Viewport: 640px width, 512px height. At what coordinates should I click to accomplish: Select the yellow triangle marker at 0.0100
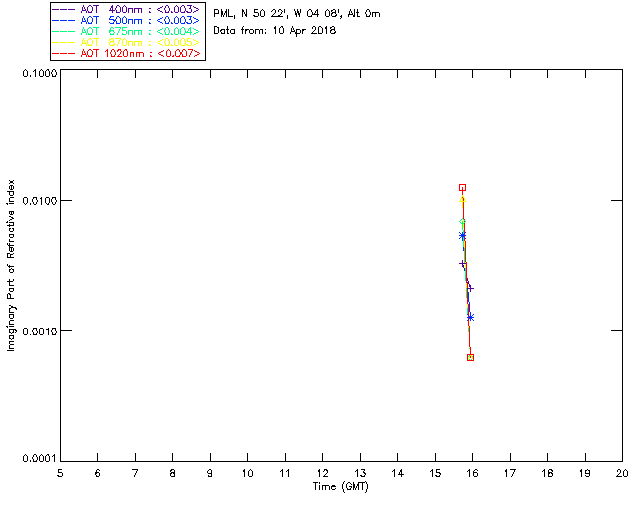(x=462, y=200)
